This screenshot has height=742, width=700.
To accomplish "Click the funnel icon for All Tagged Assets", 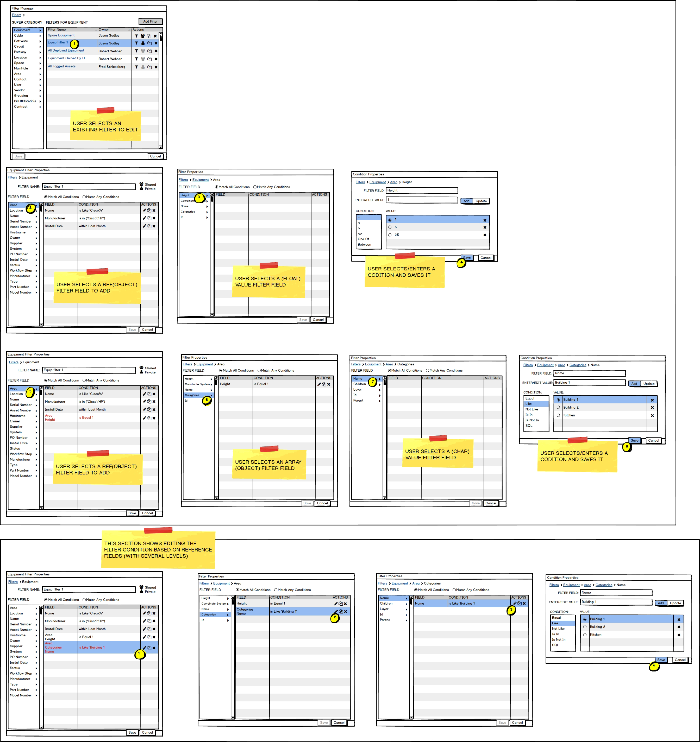I will 136,67.
